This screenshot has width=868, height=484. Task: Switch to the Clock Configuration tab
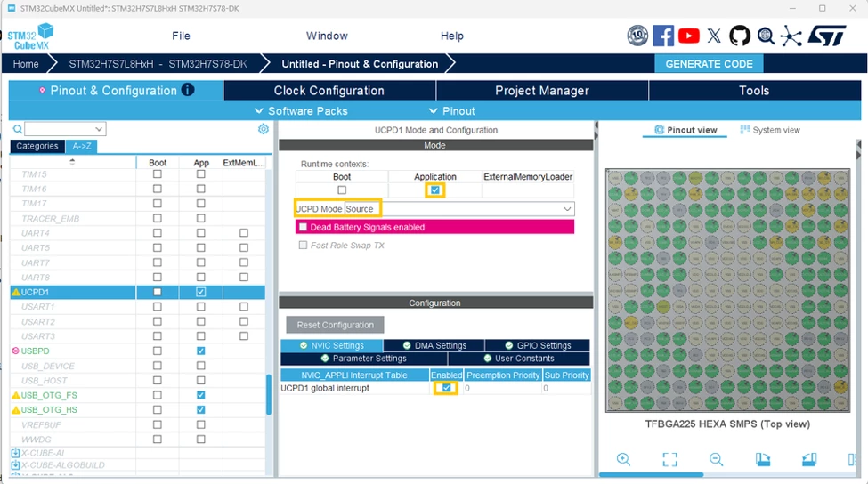tap(329, 91)
